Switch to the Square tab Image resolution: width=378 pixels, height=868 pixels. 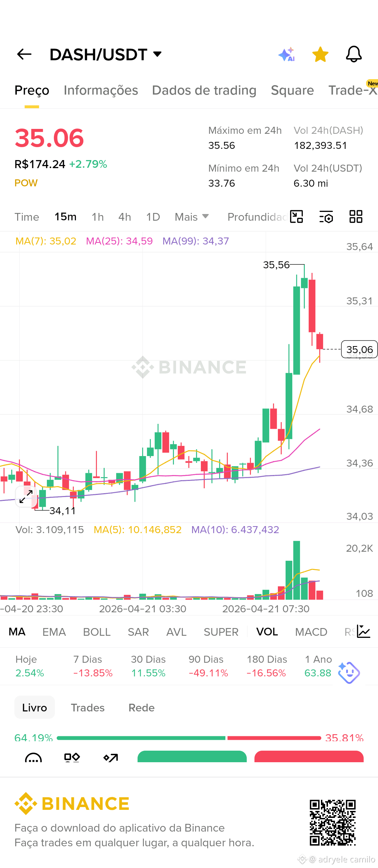pos(292,90)
